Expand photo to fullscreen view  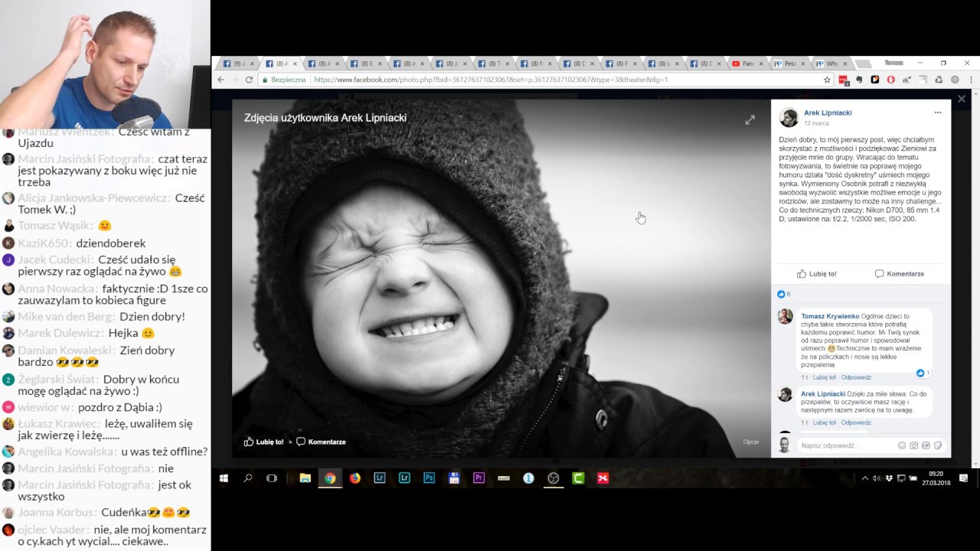(750, 119)
